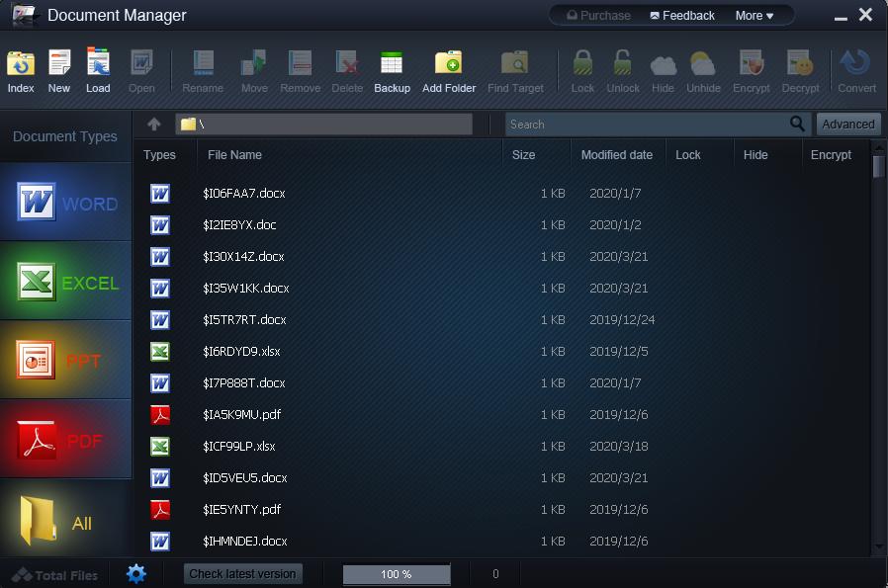Filter by WORD document type
The height and width of the screenshot is (588, 888).
[x=65, y=202]
